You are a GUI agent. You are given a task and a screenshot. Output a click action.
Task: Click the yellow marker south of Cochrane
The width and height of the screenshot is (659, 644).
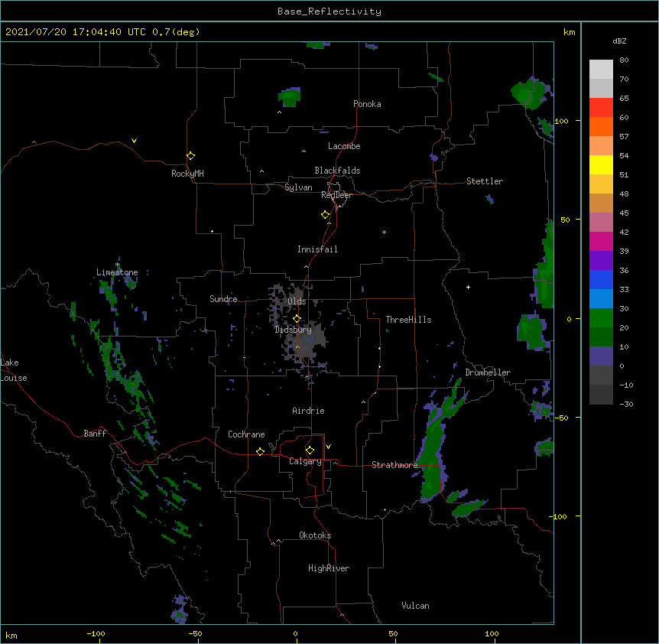(260, 451)
